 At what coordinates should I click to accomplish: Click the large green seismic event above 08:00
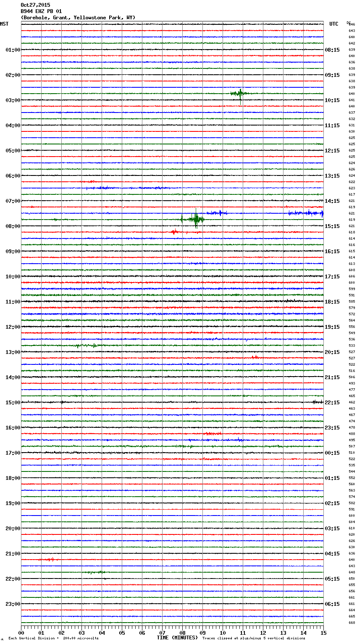pyautogui.click(x=195, y=219)
